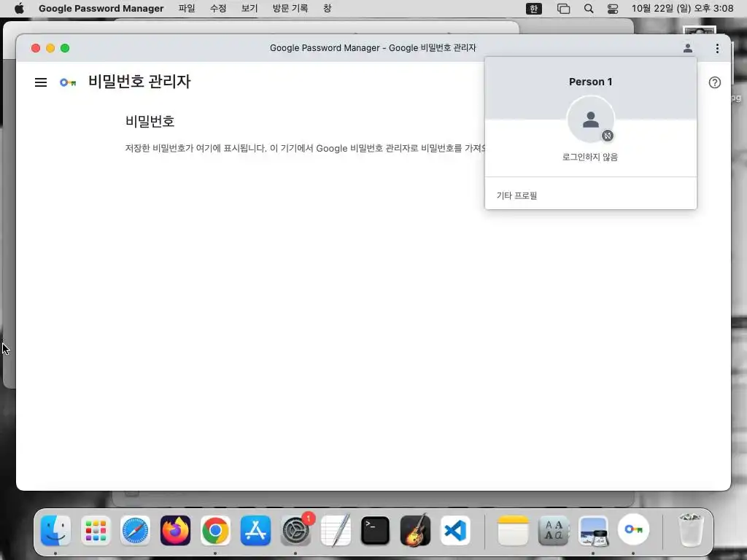Open the 방문 기록 menu
The width and height of the screenshot is (747, 560).
click(290, 9)
